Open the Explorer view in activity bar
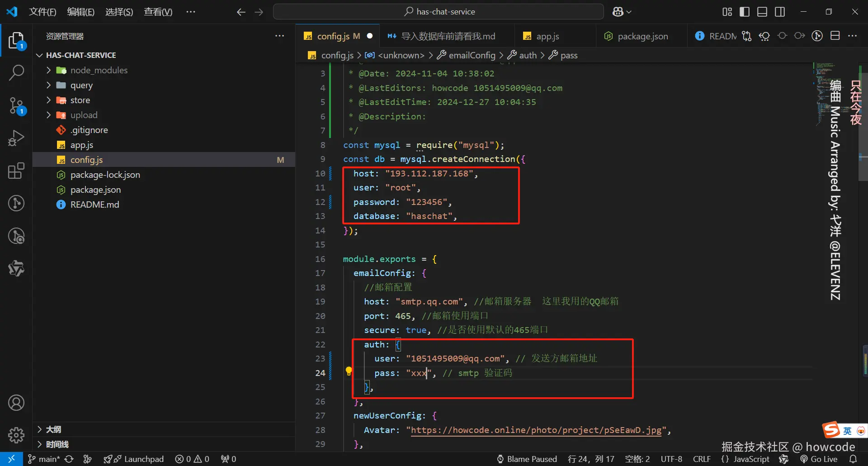868x466 pixels. coord(16,41)
